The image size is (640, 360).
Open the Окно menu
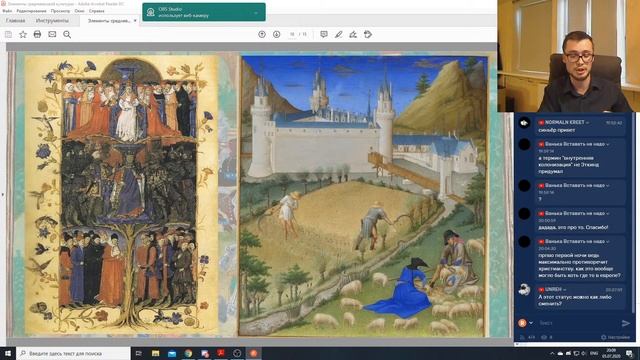point(80,11)
